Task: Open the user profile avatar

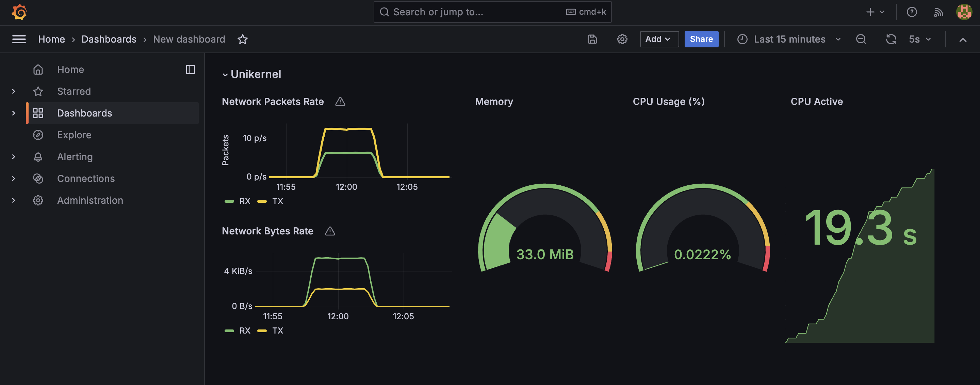Action: (964, 12)
